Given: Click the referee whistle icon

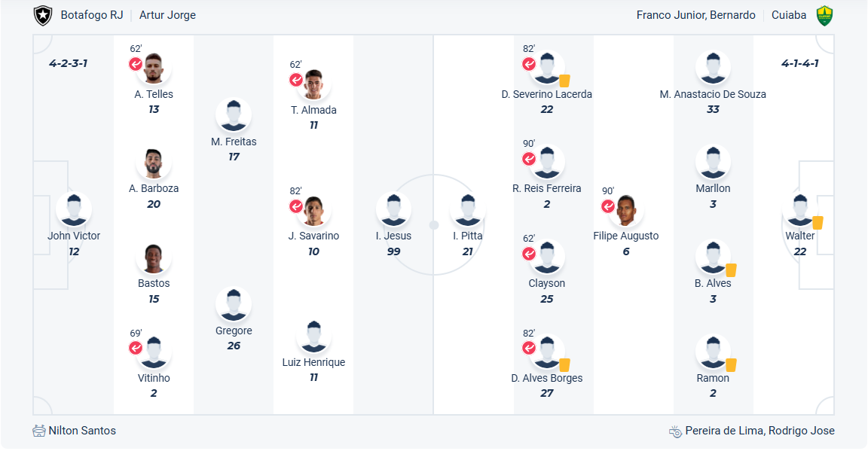Looking at the screenshot, I should [x=675, y=431].
